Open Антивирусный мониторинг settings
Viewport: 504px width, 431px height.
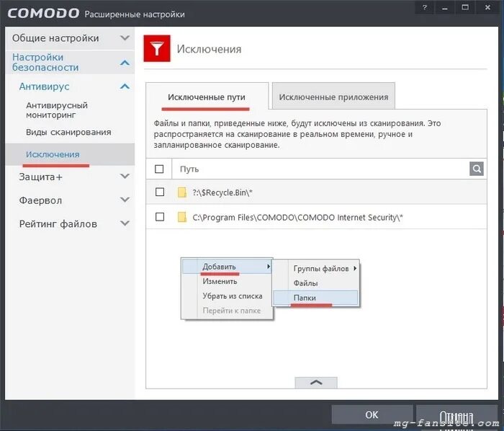[57, 110]
